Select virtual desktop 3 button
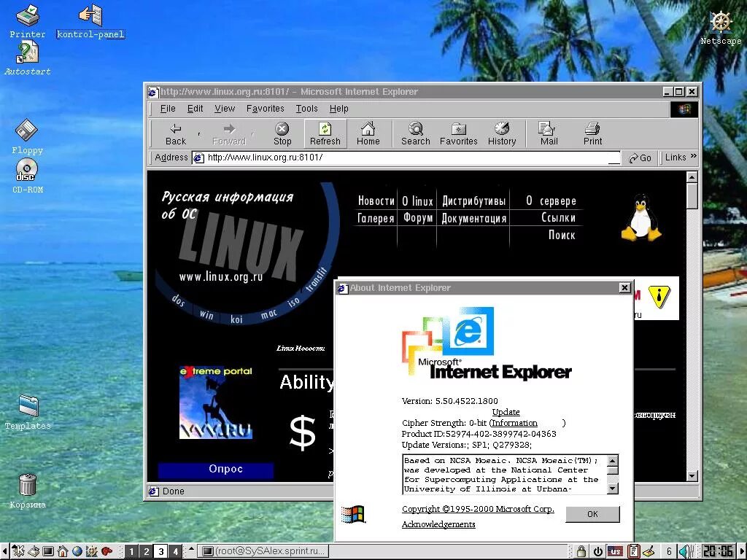 [x=161, y=551]
